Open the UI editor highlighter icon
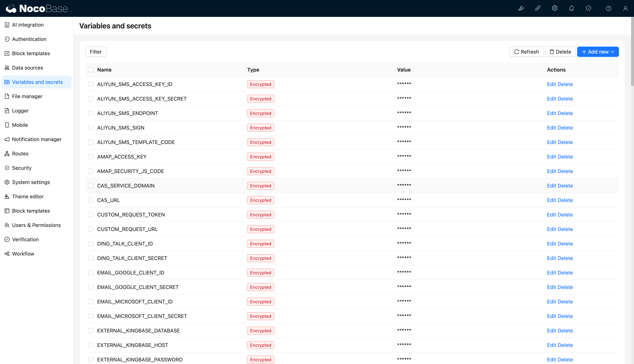Viewport: 634px width, 364px height. click(x=521, y=8)
